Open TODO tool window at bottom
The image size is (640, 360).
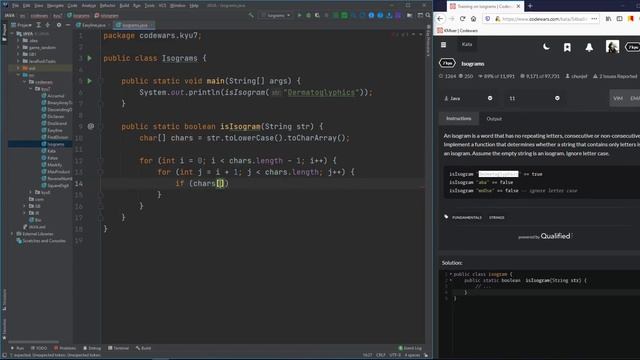39,348
